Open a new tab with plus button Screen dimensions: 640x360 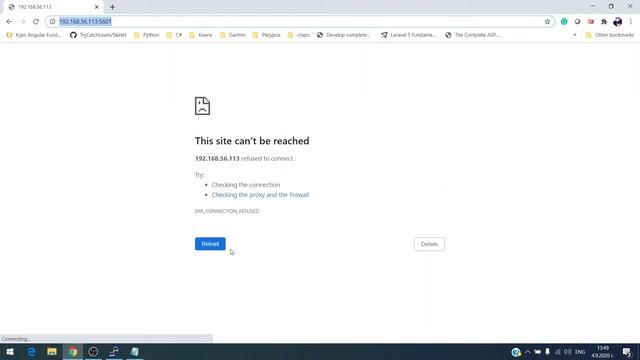(x=112, y=7)
